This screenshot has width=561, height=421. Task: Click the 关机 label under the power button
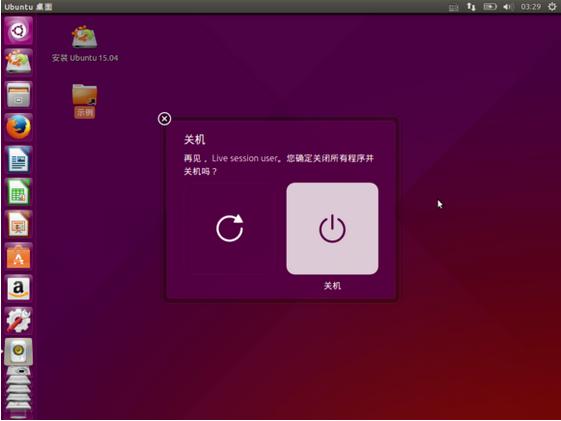(332, 286)
